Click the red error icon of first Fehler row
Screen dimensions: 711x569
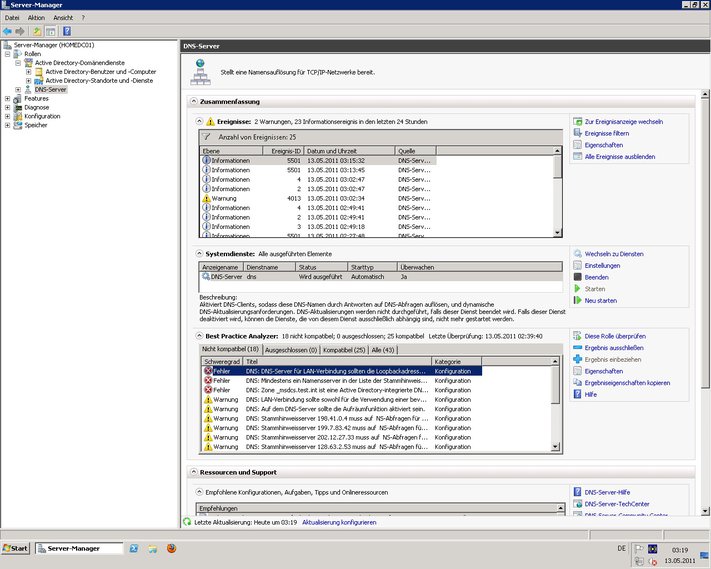(208, 371)
